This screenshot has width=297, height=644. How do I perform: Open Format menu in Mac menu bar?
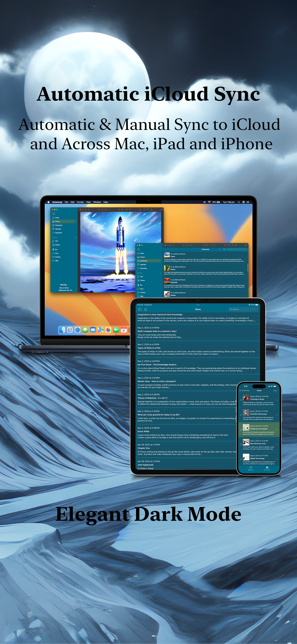coord(80,202)
